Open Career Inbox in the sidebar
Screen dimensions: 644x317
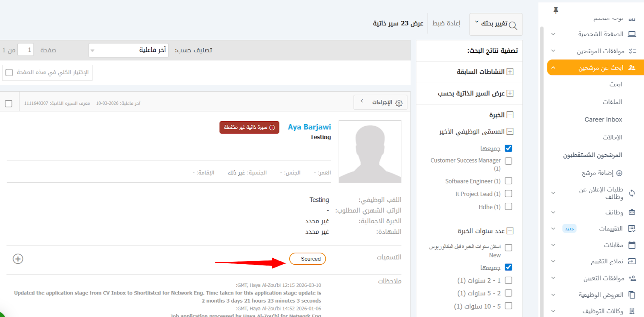(x=603, y=119)
